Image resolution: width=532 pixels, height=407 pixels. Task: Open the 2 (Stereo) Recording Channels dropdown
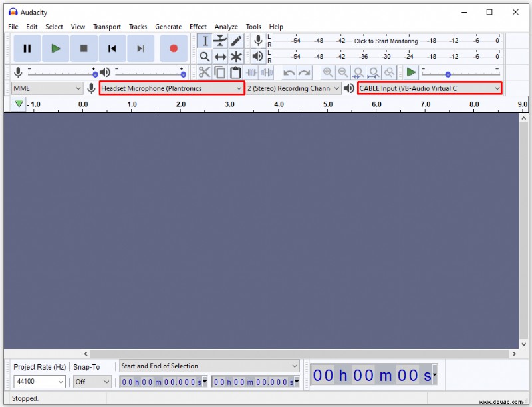point(293,88)
